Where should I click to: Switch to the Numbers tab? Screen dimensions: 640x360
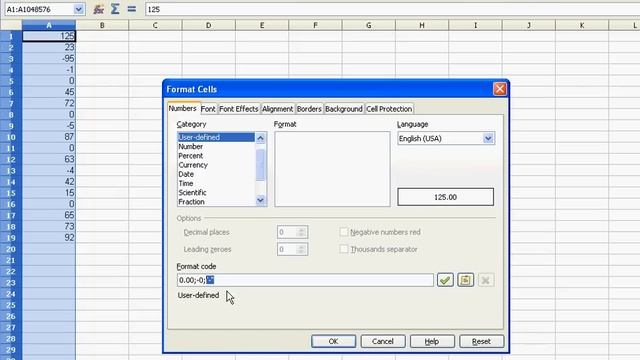(182, 108)
